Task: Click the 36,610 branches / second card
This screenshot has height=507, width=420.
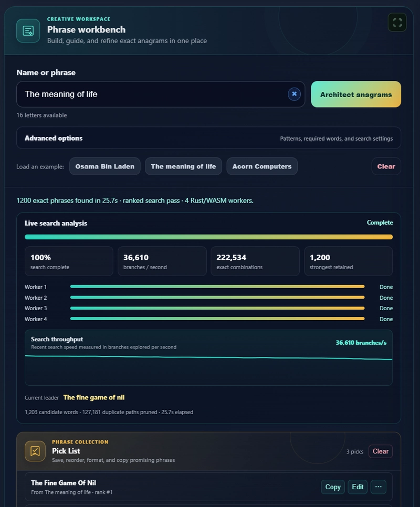Action: [162, 261]
